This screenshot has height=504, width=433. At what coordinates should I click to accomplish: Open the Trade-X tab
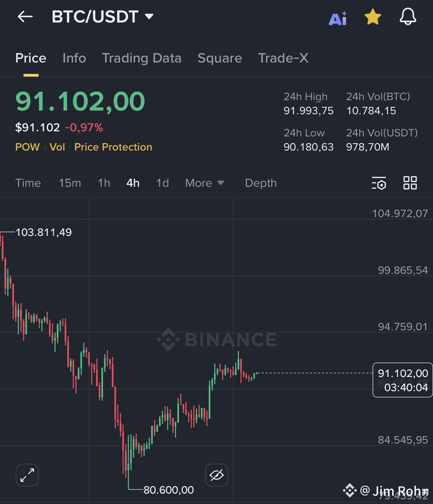283,58
